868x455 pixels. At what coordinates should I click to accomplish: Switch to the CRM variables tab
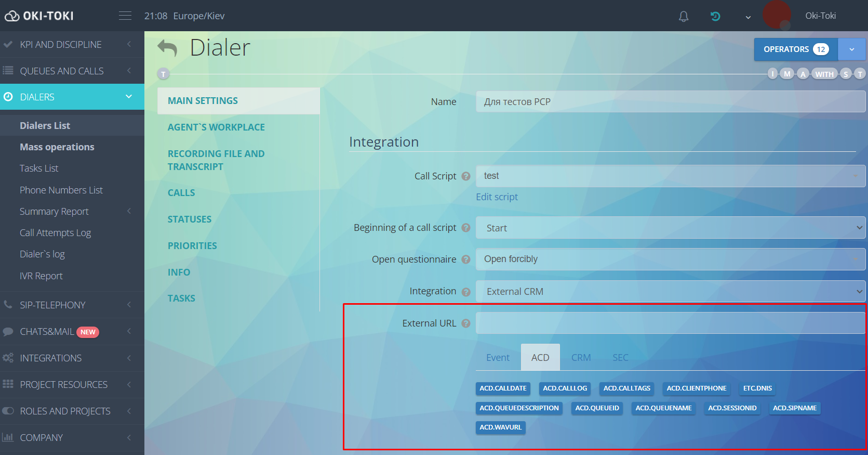581,358
